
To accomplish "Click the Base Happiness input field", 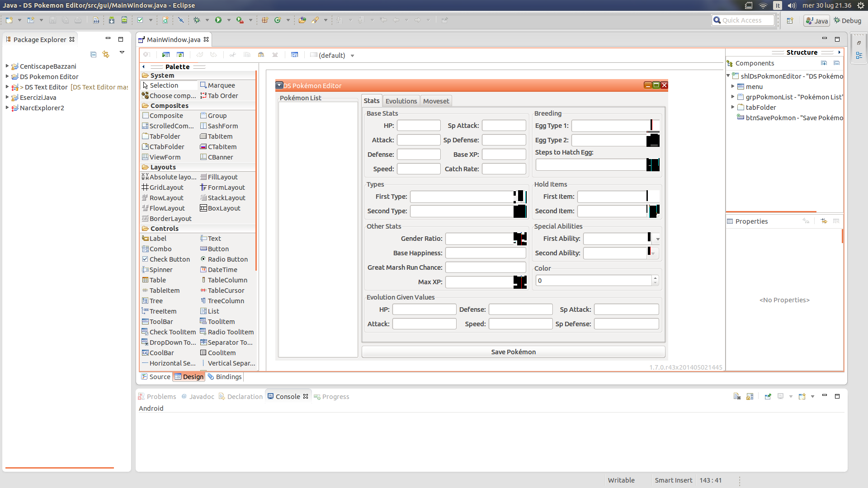I will point(486,253).
